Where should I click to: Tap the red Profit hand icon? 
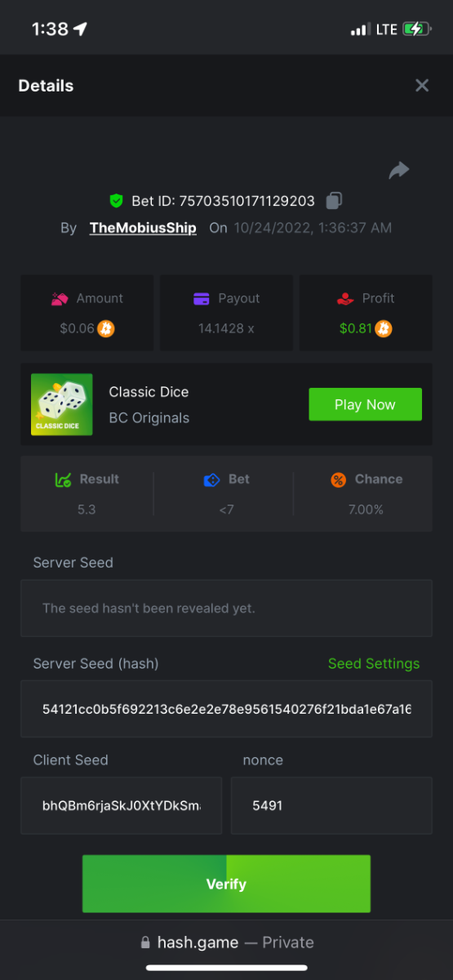tap(344, 299)
